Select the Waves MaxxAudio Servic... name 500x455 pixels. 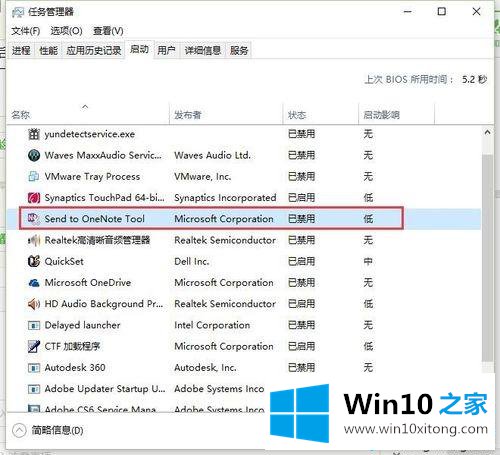pyautogui.click(x=103, y=155)
